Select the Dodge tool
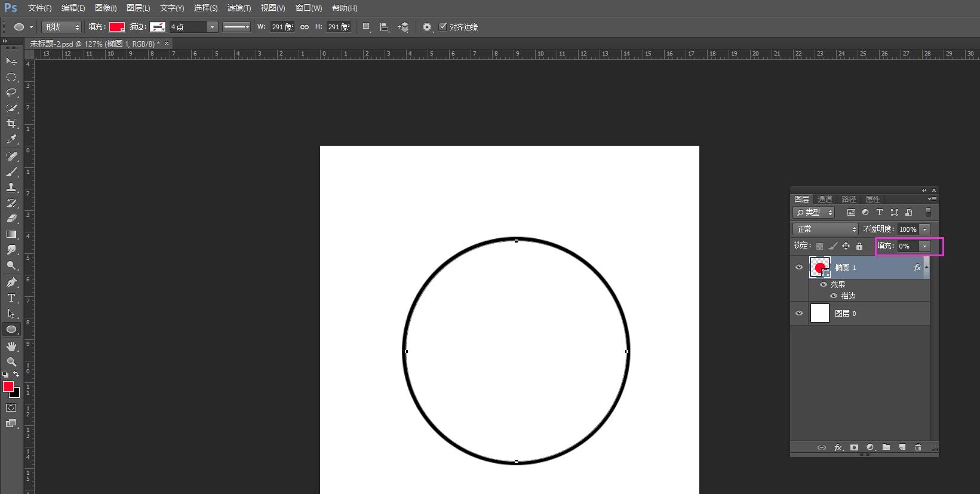The height and width of the screenshot is (494, 980). pyautogui.click(x=11, y=265)
